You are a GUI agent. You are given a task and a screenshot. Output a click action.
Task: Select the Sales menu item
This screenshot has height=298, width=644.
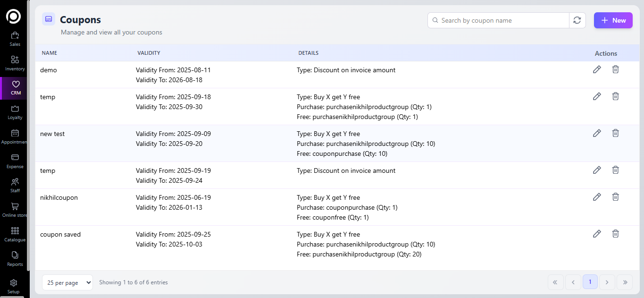tap(15, 38)
